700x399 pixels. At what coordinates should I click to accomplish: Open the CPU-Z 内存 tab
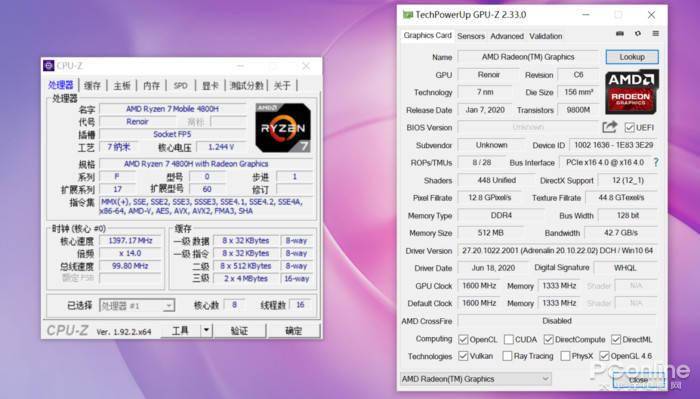click(151, 86)
